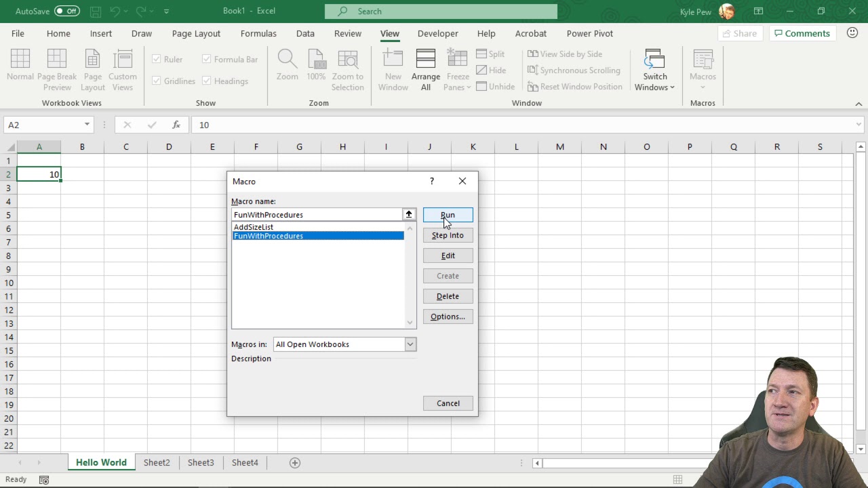The image size is (868, 488).
Task: Click the emoji feedback smiley icon
Action: 852,33
